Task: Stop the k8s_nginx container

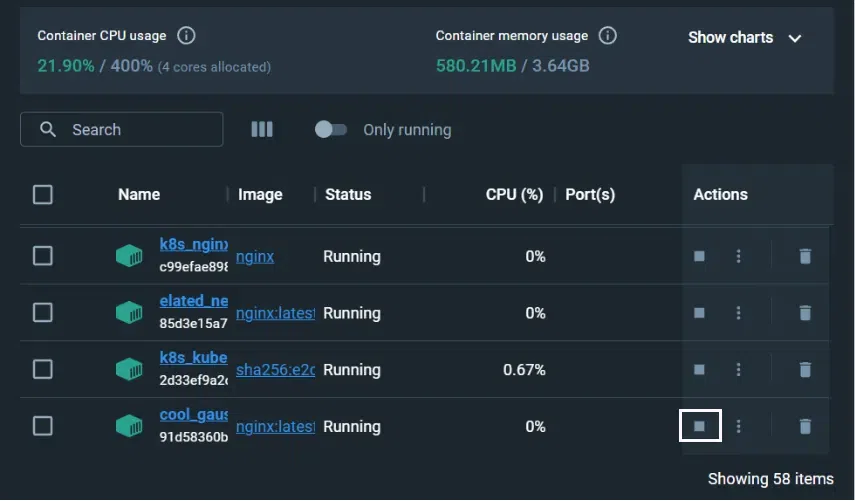Action: [x=700, y=256]
